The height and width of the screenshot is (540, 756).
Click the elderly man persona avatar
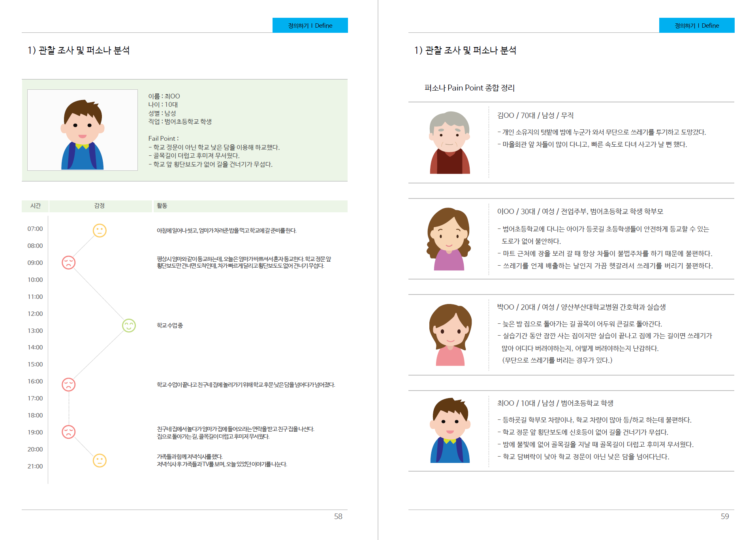click(449, 143)
